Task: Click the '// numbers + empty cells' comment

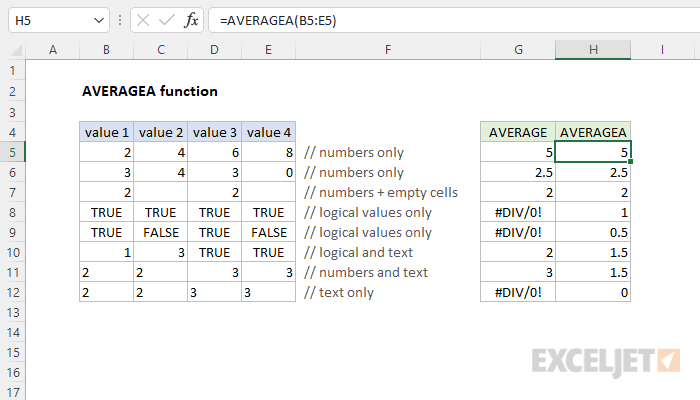Action: click(x=381, y=192)
